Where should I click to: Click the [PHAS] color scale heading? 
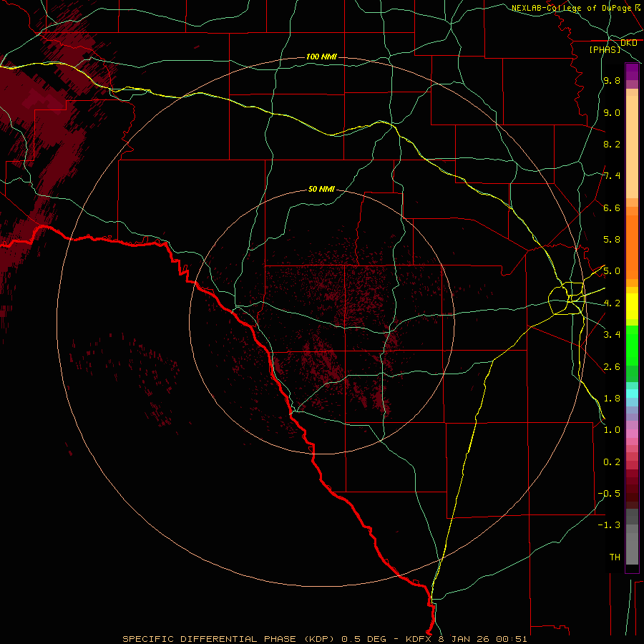[x=605, y=50]
